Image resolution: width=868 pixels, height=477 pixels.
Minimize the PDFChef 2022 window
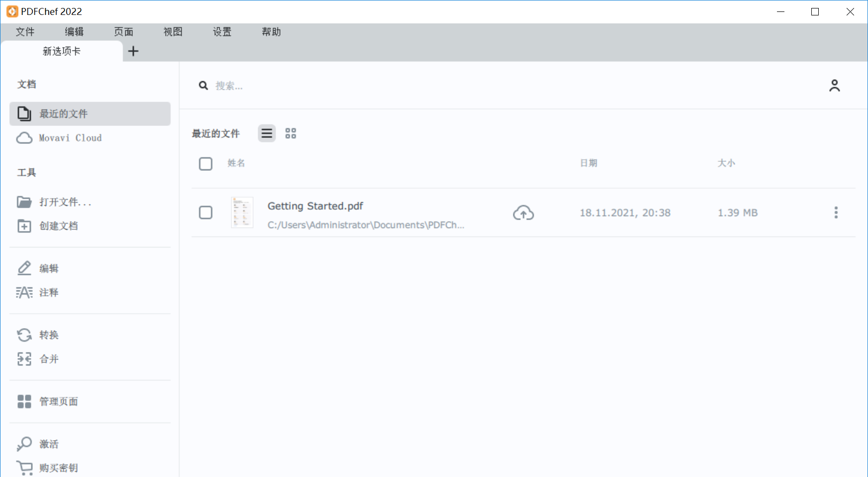(x=780, y=11)
